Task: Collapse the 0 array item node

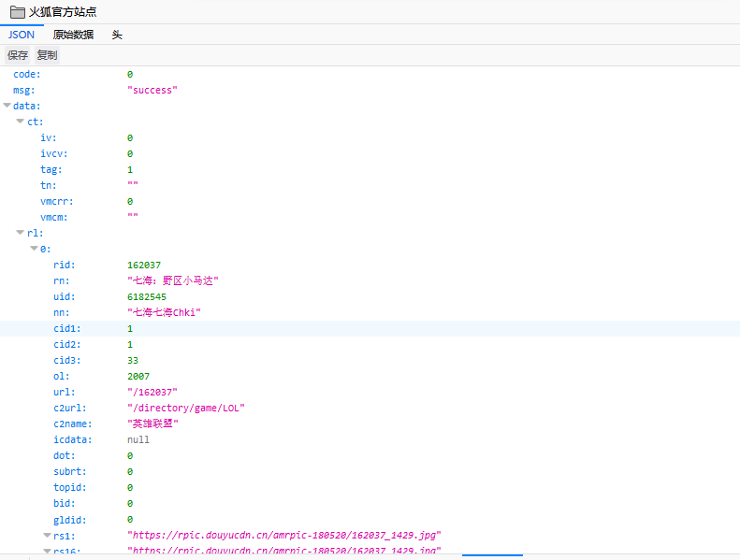Action: (34, 248)
